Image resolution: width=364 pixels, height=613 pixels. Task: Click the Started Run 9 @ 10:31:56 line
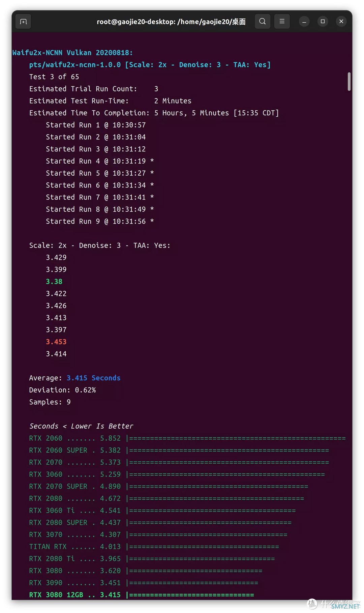pyautogui.click(x=100, y=222)
